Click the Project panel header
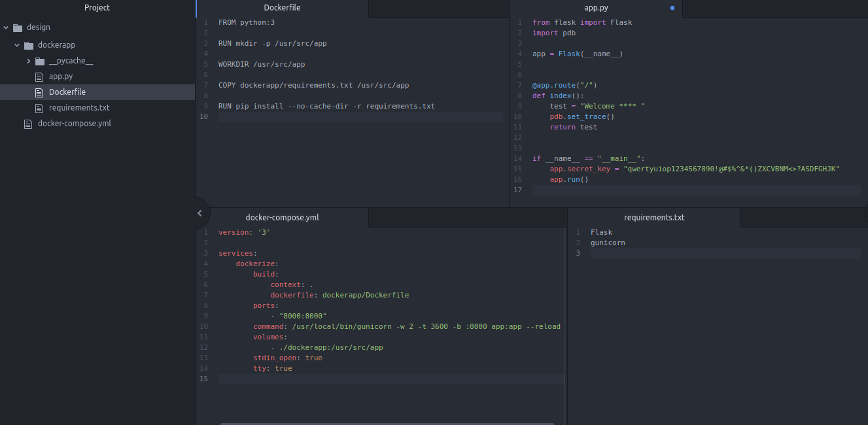Viewport: 868px width, 425px height. coord(97,8)
